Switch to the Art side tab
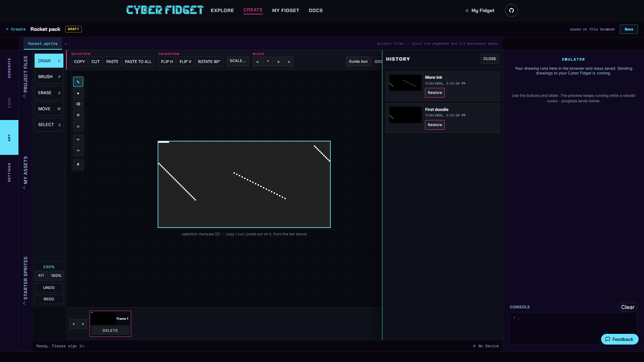This screenshot has height=362, width=644. (9, 137)
